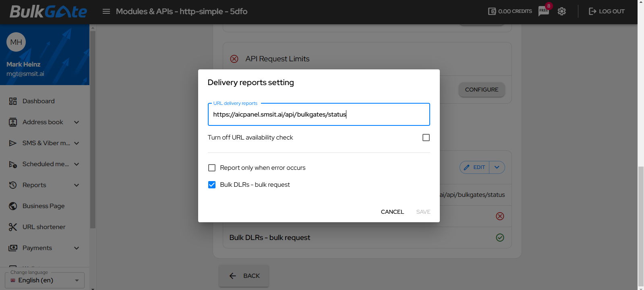Viewport: 644px width, 290px height.
Task: Click the Address book contact icon
Action: [13, 122]
